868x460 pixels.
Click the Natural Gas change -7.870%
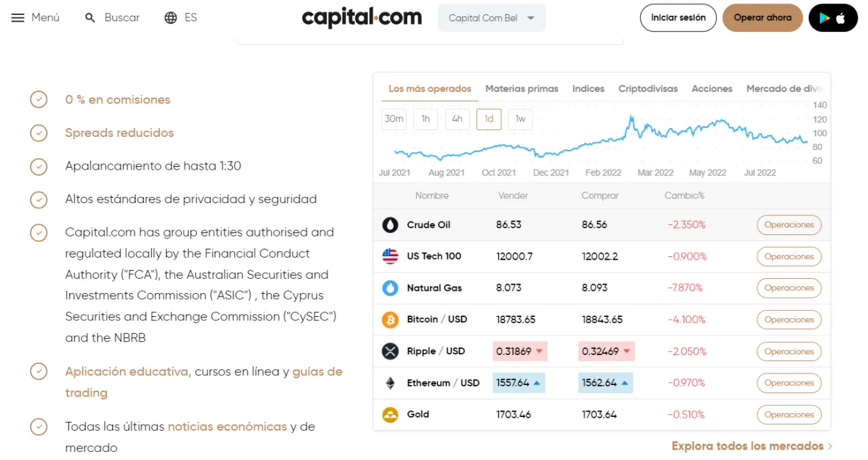click(684, 288)
